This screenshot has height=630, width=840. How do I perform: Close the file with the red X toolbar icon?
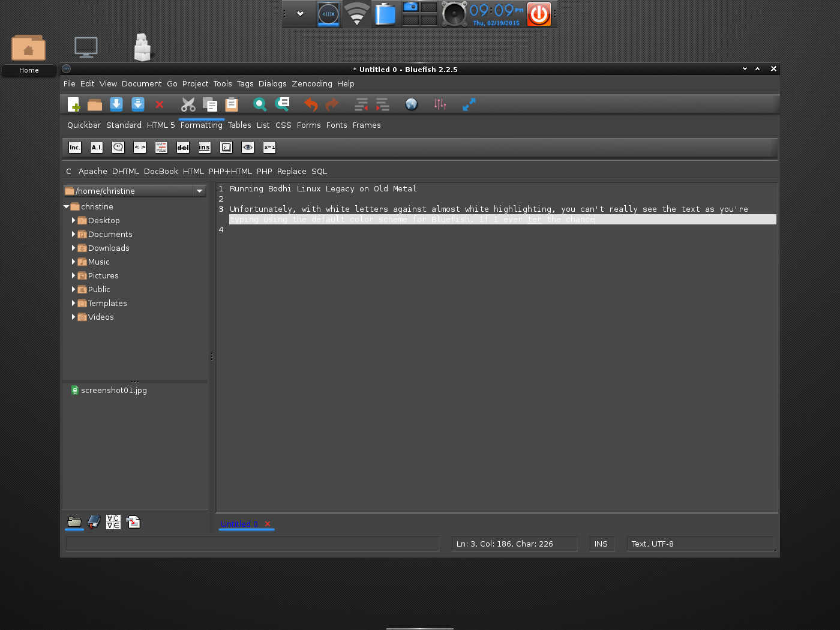[160, 104]
